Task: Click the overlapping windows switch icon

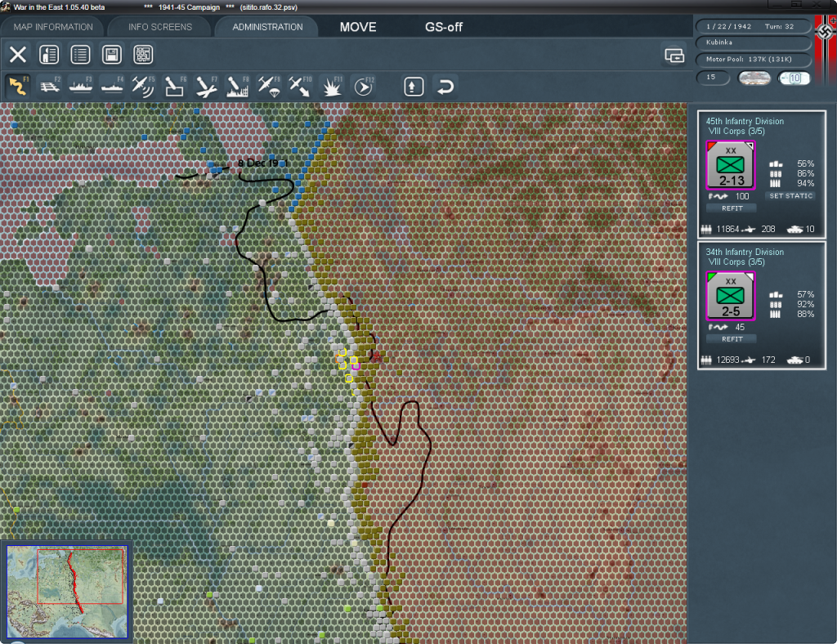Action: pos(674,55)
